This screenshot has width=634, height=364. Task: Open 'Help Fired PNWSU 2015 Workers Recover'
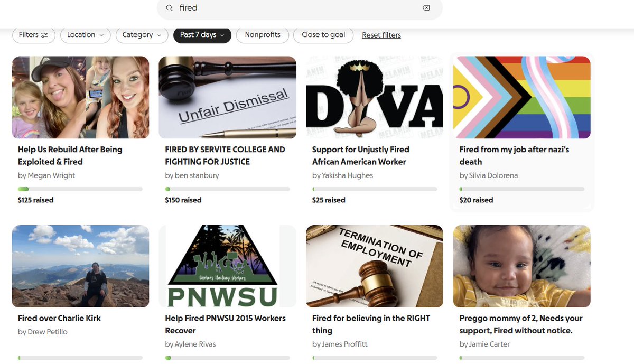225,324
